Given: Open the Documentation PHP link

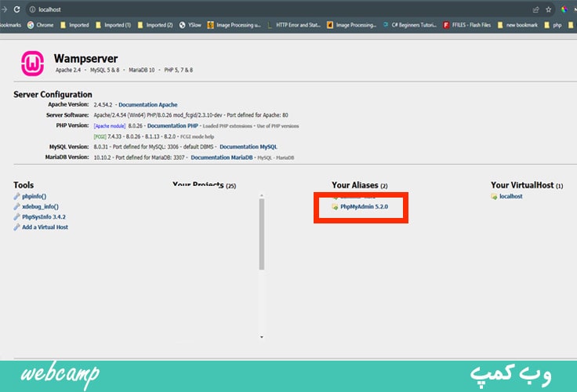Looking at the screenshot, I should tap(172, 126).
